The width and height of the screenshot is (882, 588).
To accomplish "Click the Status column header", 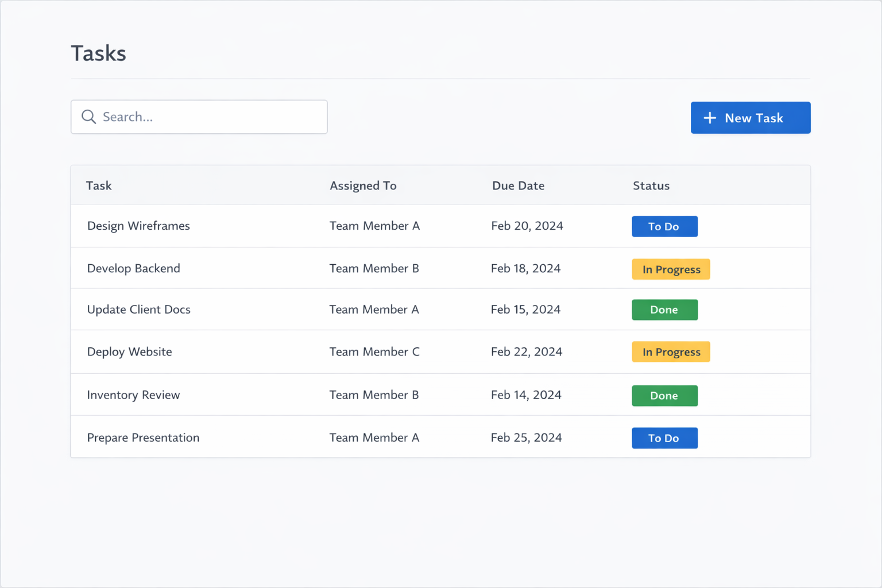I will [x=651, y=185].
